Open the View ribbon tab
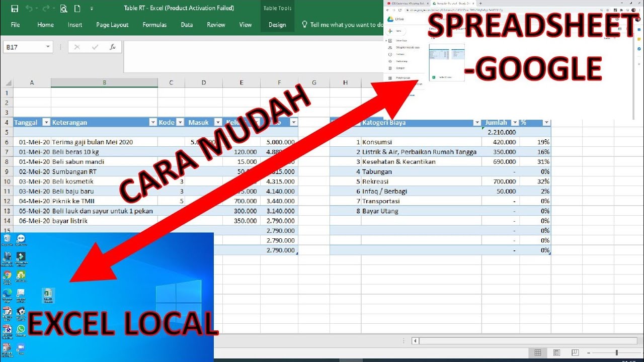The image size is (644, 362). click(x=246, y=25)
